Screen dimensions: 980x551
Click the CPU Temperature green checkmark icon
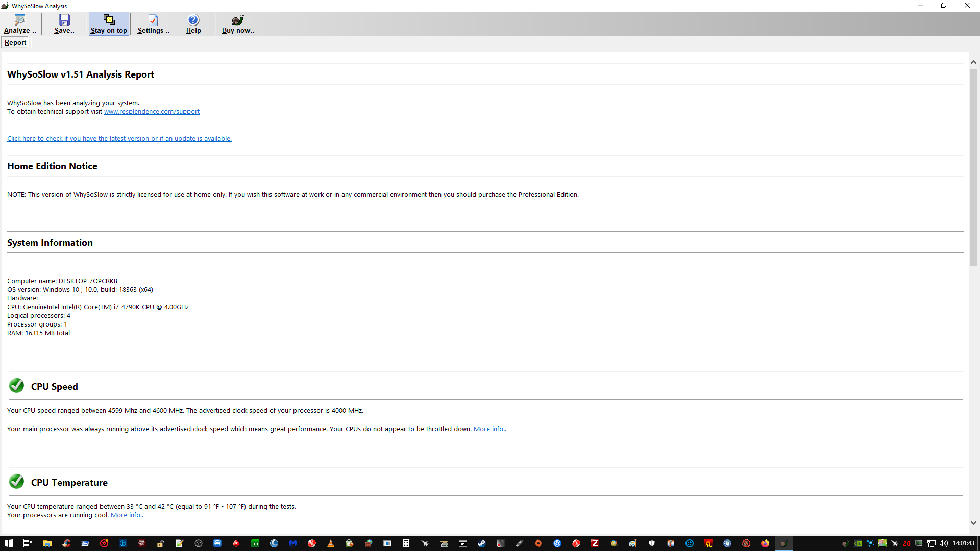coord(17,482)
